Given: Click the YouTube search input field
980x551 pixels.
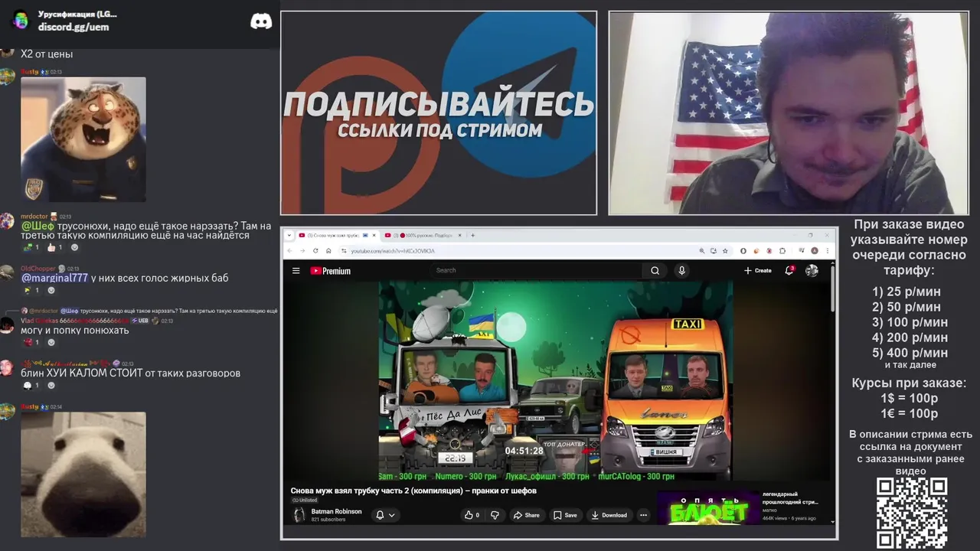Looking at the screenshot, I should (x=536, y=270).
